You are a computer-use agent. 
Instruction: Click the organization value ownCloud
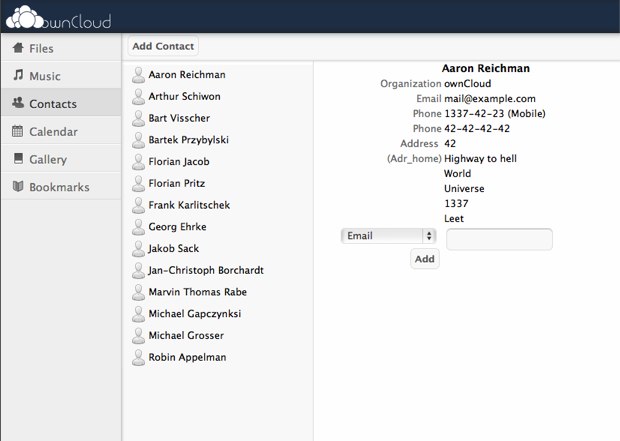(x=467, y=84)
